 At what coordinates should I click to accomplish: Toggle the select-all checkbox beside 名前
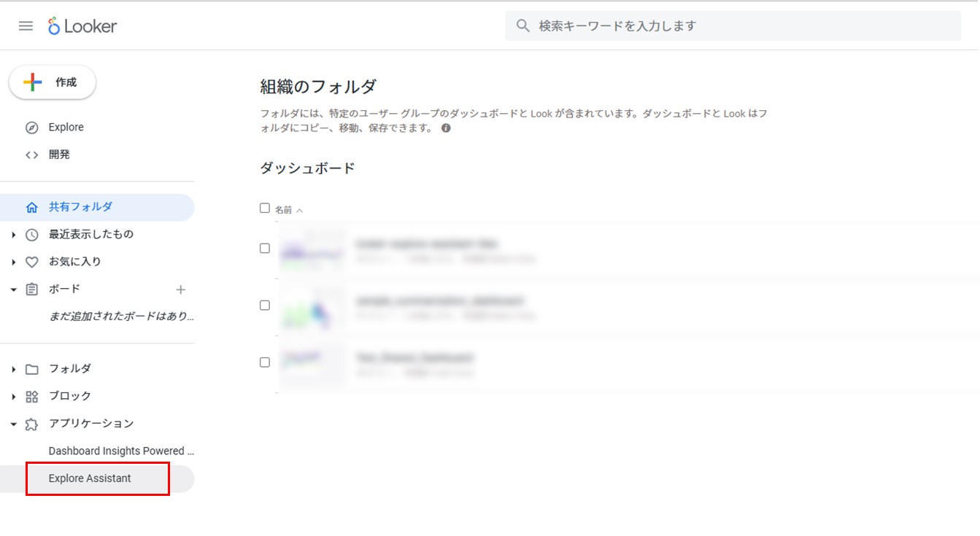pyautogui.click(x=265, y=208)
